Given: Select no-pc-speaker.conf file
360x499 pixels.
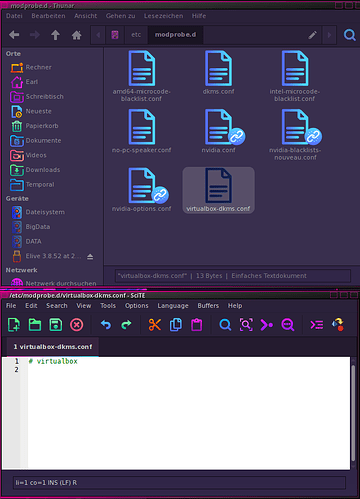Looking at the screenshot, I should point(142,131).
